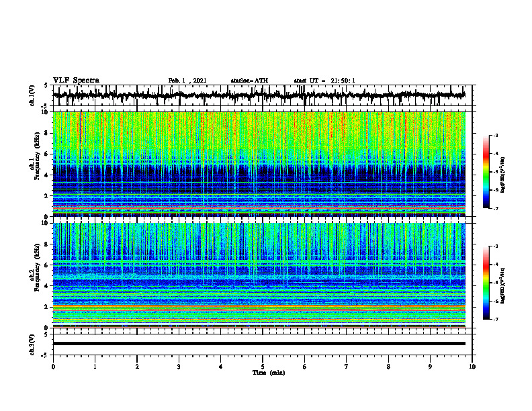Click the "-7" value on ch.2 color bar
532x411 pixels.
coord(496,320)
